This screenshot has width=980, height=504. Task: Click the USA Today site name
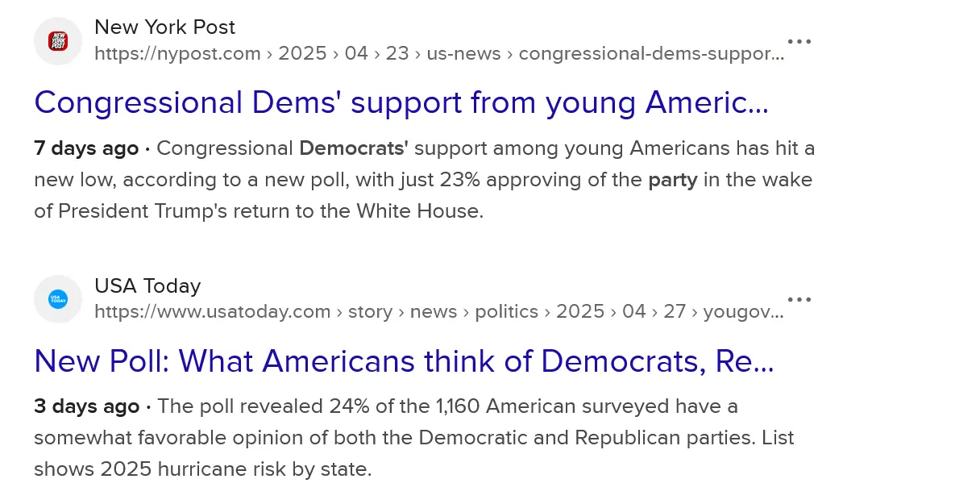(147, 286)
